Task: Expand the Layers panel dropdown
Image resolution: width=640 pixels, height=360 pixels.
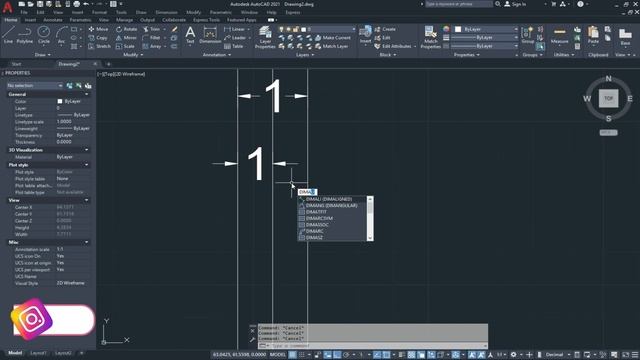Action: pos(305,55)
